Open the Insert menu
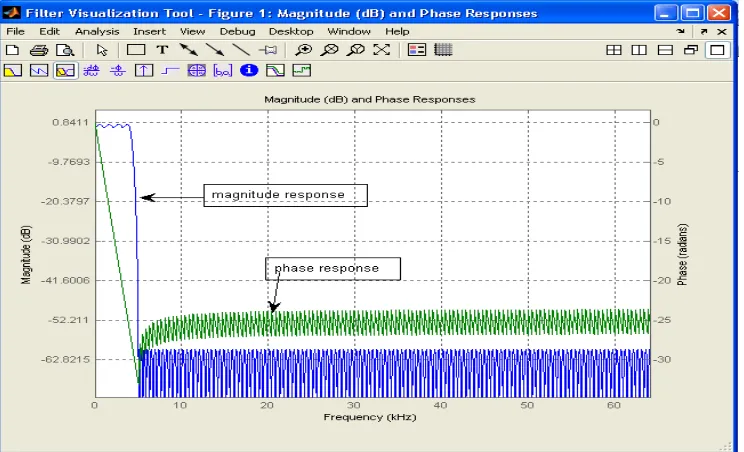The height and width of the screenshot is (452, 744). click(149, 31)
